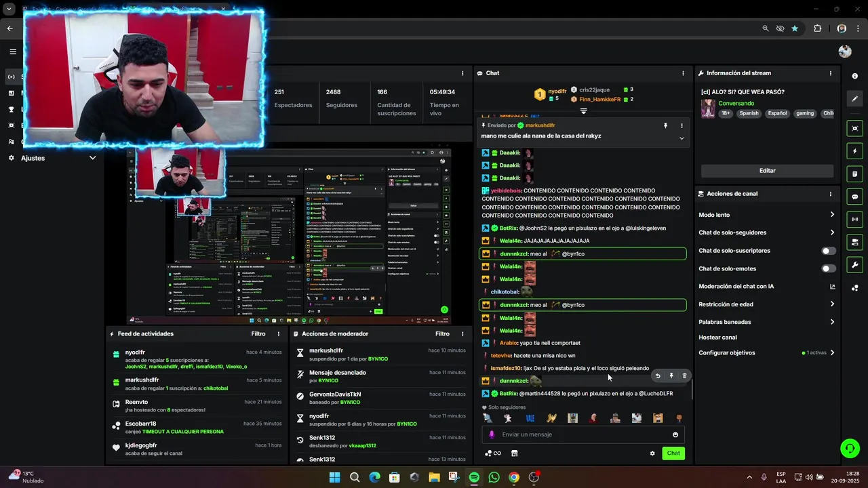Click the gaming tag
This screenshot has width=868, height=488.
(x=805, y=113)
